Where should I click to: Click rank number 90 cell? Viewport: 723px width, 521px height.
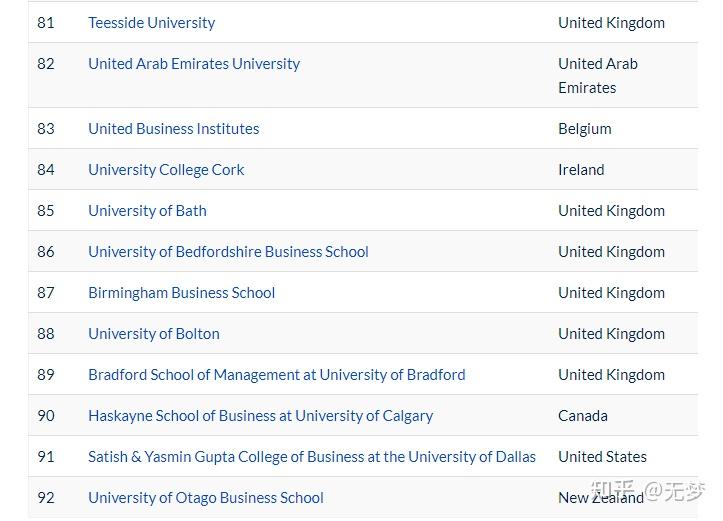click(46, 416)
